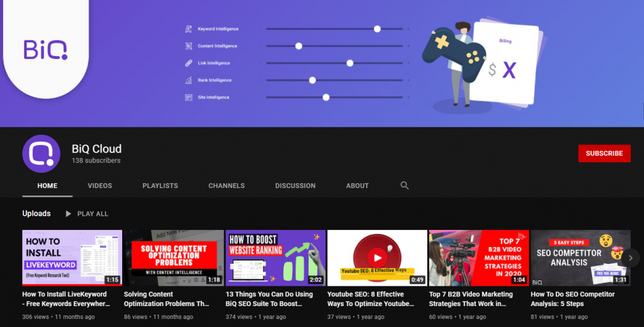The image size is (644, 327).
Task: Click the Keyword Intelligence icon in banner
Action: click(188, 29)
